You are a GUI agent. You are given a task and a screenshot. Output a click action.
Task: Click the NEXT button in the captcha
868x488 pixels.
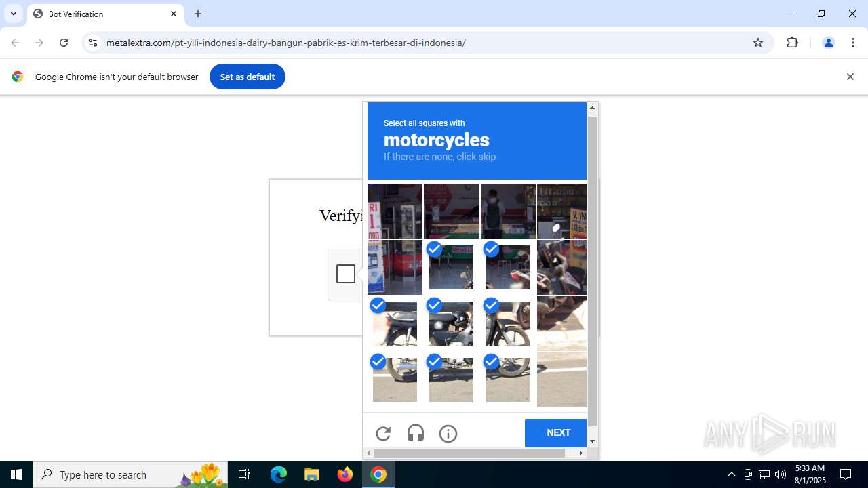(555, 432)
